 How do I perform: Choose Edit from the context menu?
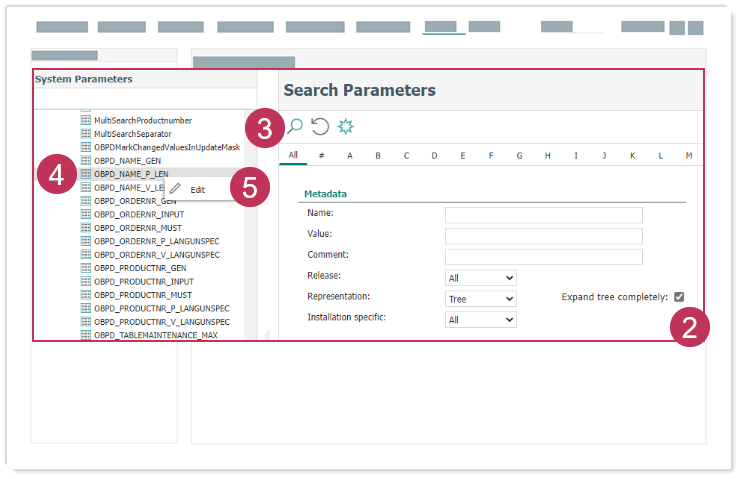(x=198, y=189)
